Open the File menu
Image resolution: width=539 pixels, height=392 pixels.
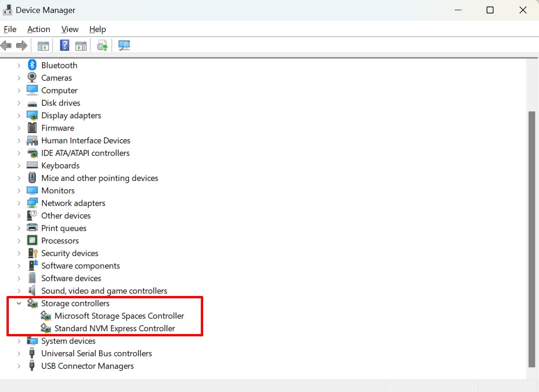tap(10, 29)
